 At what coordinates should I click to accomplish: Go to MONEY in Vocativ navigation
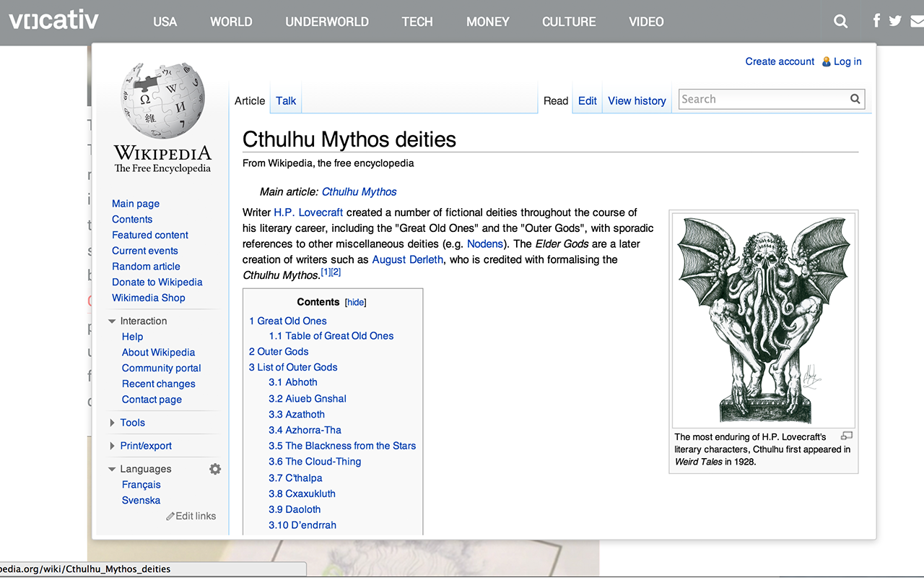tap(488, 22)
